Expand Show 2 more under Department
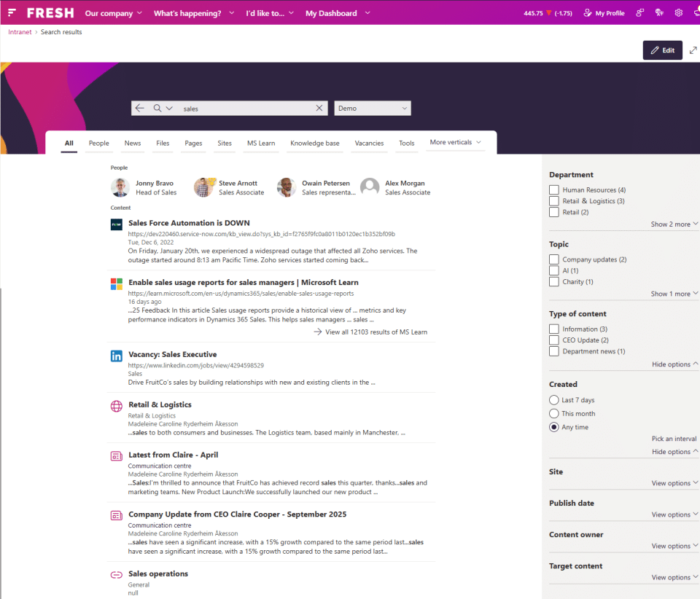The width and height of the screenshot is (700, 599). (674, 224)
